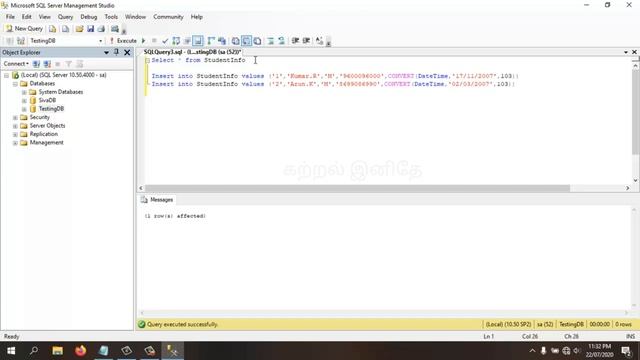Expand the Security folder

pyautogui.click(x=15, y=118)
